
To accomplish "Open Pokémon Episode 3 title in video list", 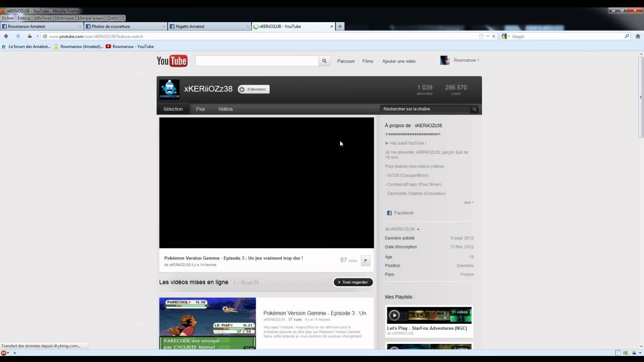I will 315,313.
